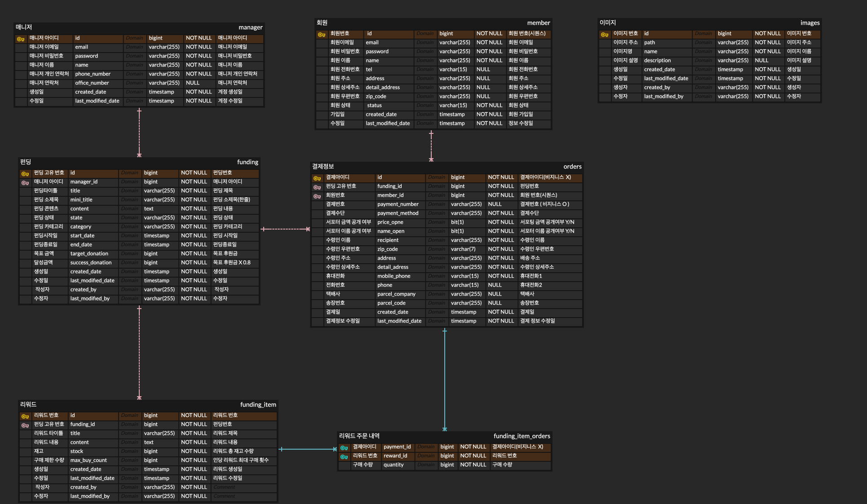Click the office_number column in manager table
Image resolution: width=867 pixels, height=504 pixels.
92,83
